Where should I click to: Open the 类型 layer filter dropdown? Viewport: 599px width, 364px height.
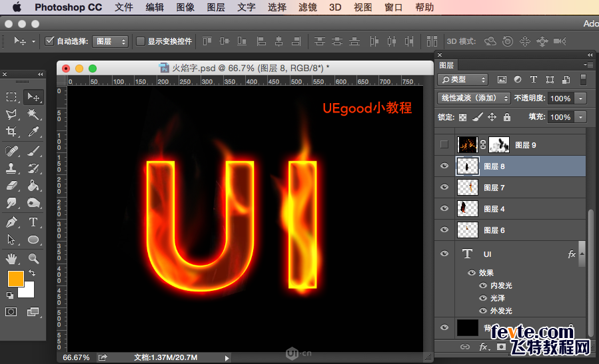[462, 79]
